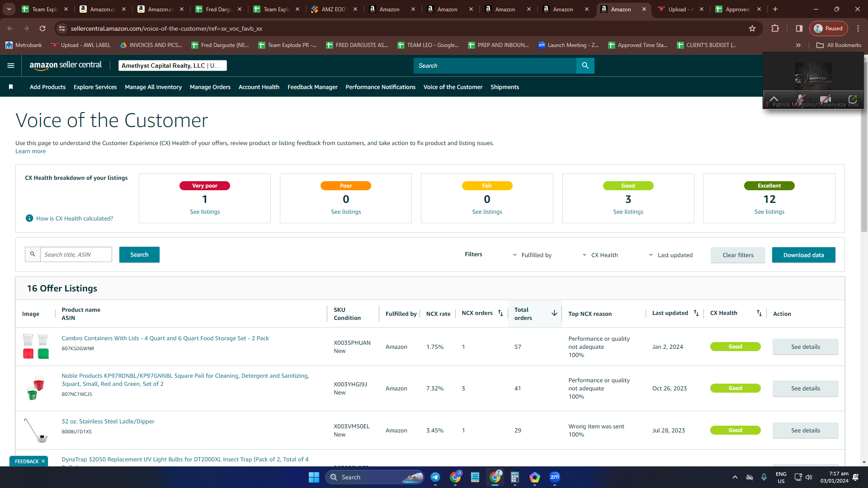The height and width of the screenshot is (488, 868).
Task: Click the microphone icon in system tray
Action: click(x=764, y=477)
